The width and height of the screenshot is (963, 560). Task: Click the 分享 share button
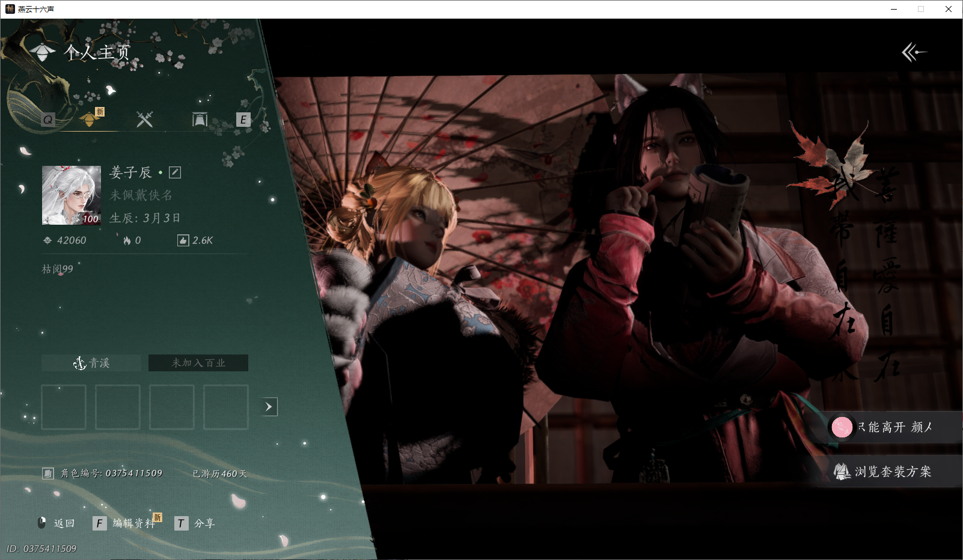pos(195,523)
